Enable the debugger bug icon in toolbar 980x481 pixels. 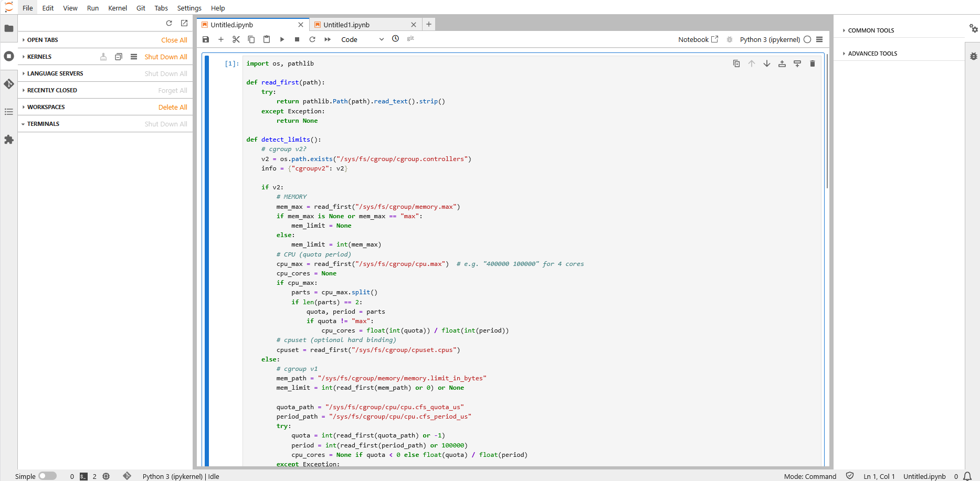click(x=730, y=39)
